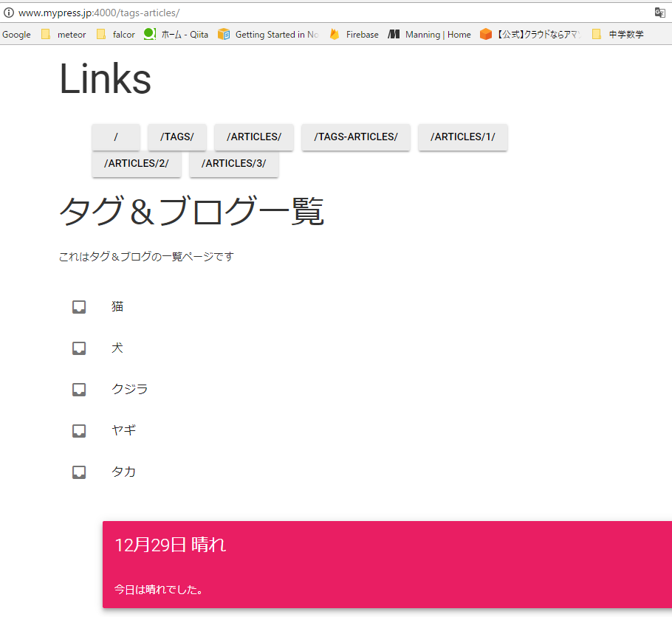Select the 犬 tag label
672x617 pixels.
[117, 348]
